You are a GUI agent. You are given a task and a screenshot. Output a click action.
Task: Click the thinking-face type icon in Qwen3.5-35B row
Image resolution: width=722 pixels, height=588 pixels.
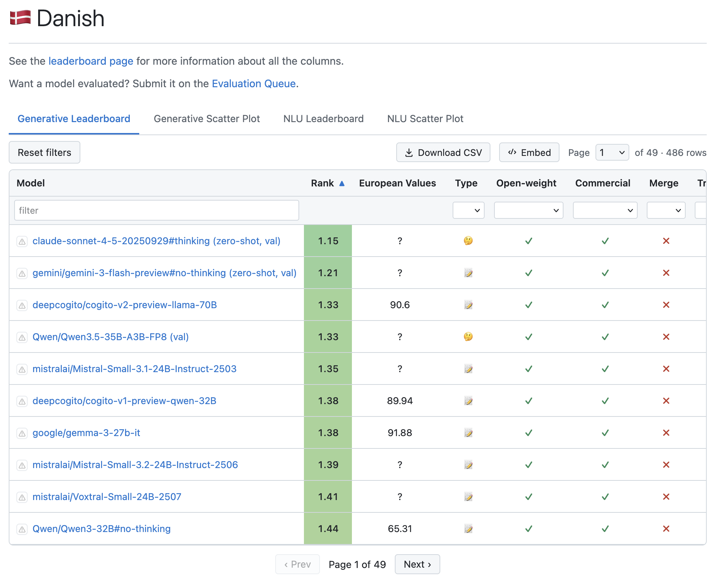468,337
